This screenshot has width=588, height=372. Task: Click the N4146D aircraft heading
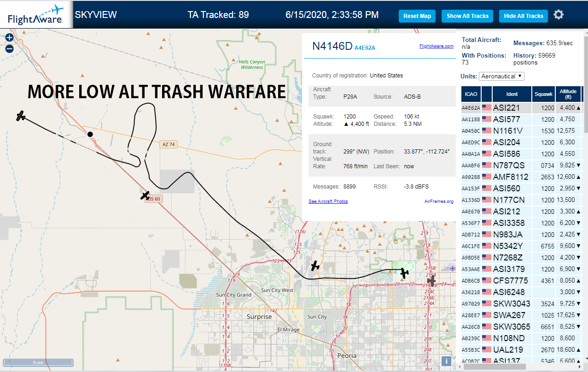tap(332, 46)
